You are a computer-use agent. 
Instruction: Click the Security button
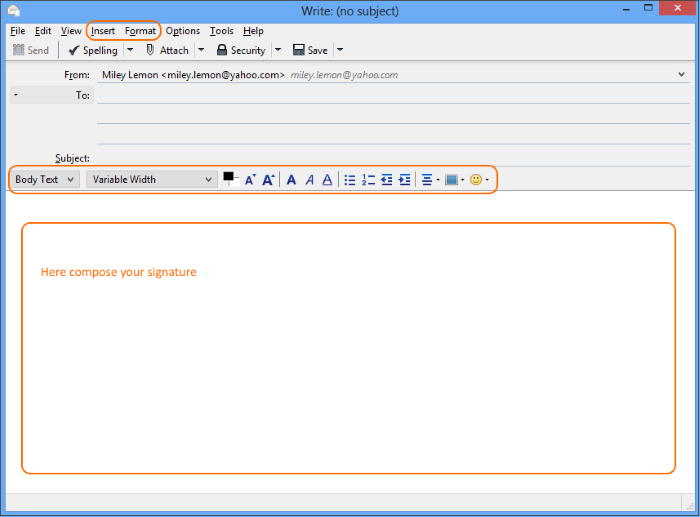pyautogui.click(x=241, y=50)
